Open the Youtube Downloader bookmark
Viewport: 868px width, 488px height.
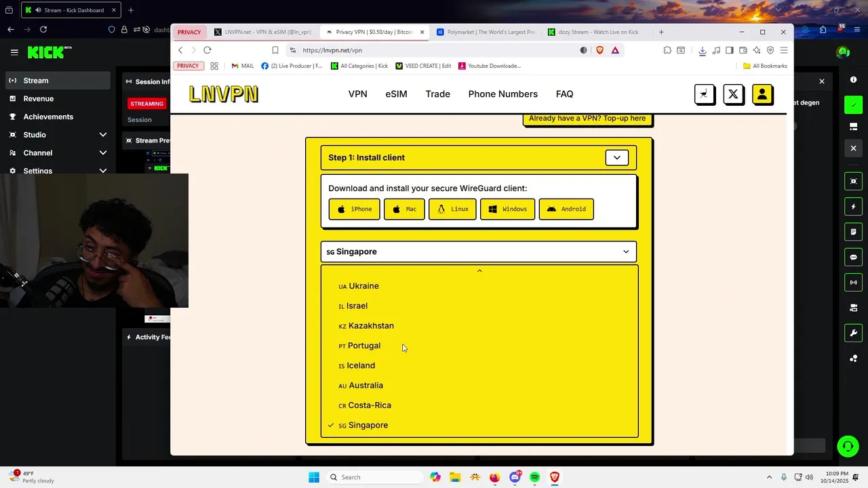(x=490, y=66)
